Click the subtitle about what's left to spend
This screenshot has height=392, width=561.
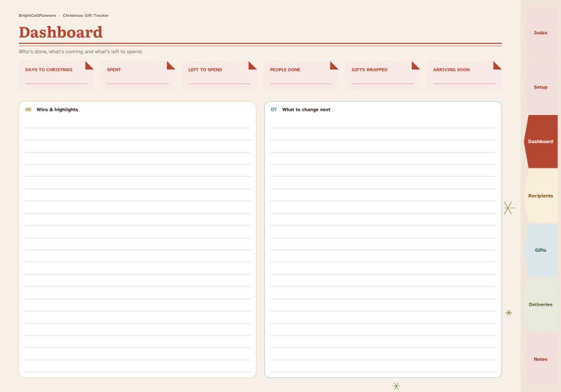point(81,52)
